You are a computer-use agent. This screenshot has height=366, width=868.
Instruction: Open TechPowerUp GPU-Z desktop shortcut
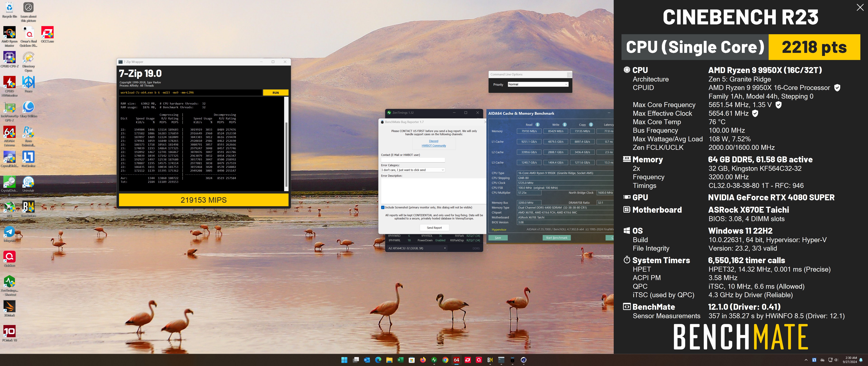[x=9, y=111]
